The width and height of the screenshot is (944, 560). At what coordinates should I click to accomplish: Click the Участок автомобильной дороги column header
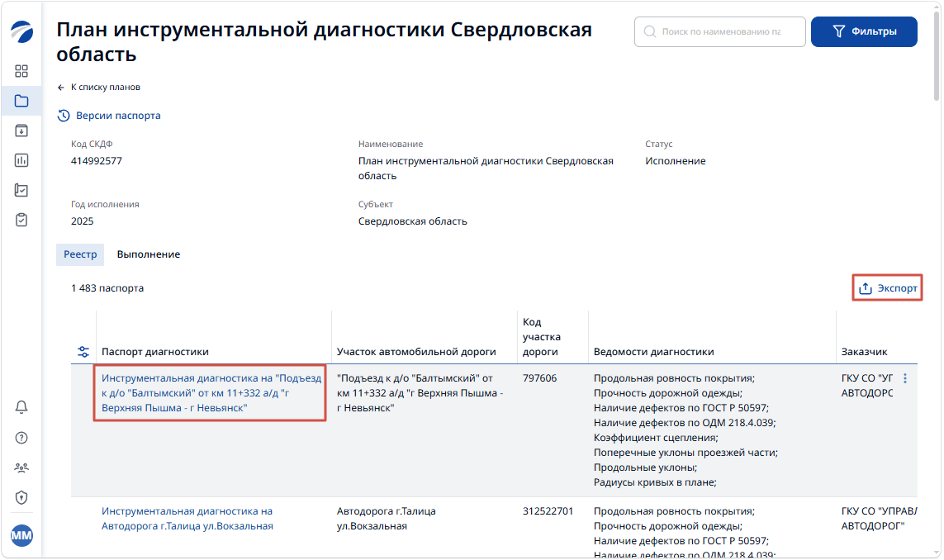416,352
